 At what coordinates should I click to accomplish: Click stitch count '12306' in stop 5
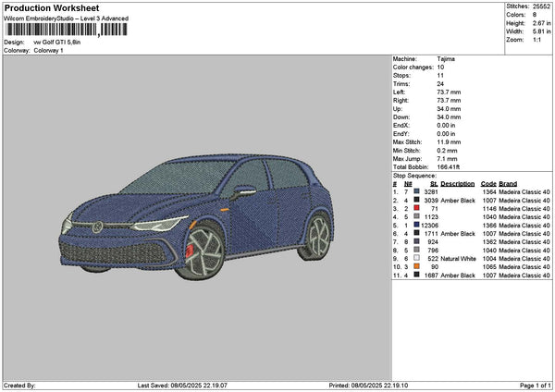[430, 225]
